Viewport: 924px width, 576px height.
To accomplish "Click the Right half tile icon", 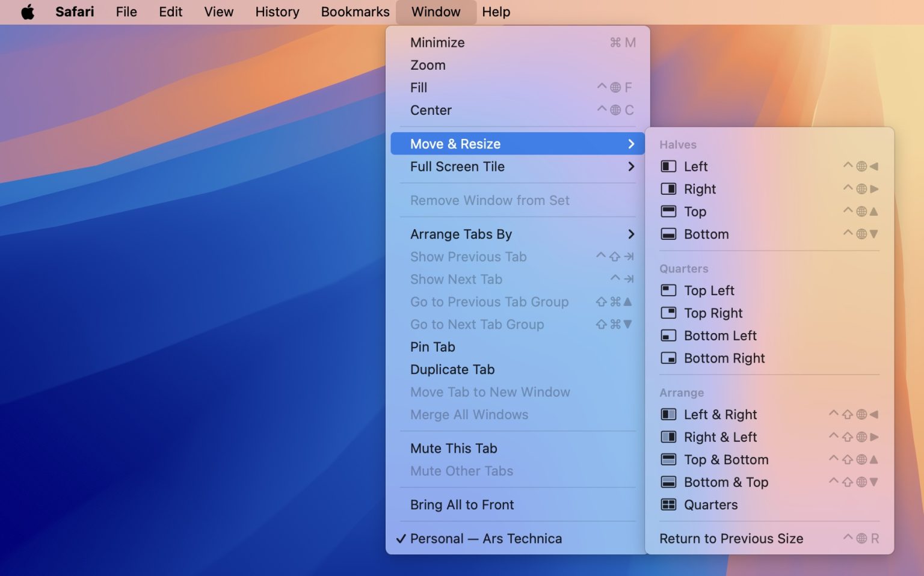I will [668, 189].
